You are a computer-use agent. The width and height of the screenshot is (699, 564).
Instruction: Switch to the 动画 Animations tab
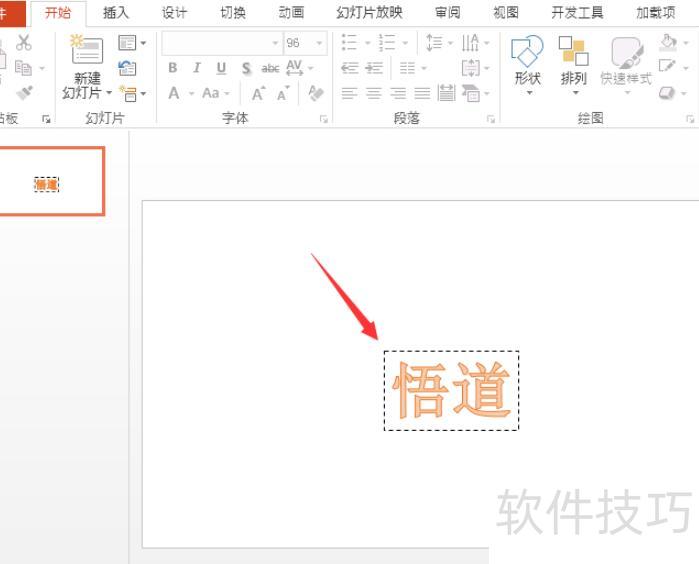291,12
